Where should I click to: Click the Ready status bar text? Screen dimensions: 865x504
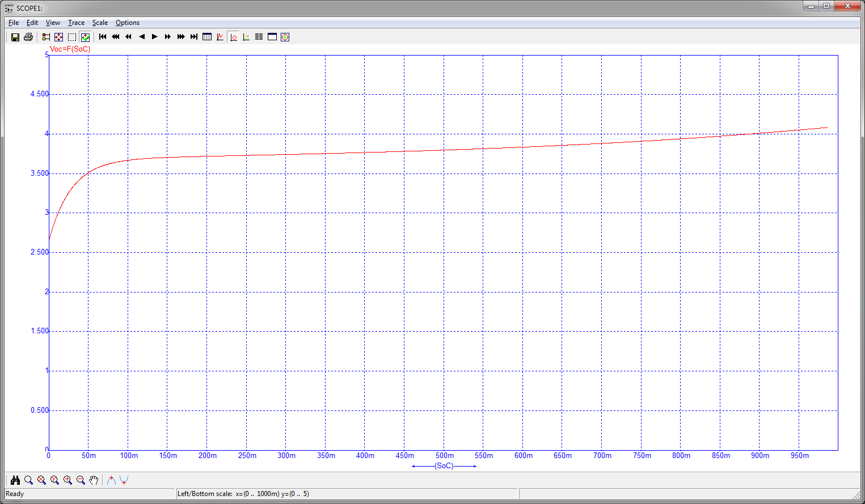click(x=15, y=494)
